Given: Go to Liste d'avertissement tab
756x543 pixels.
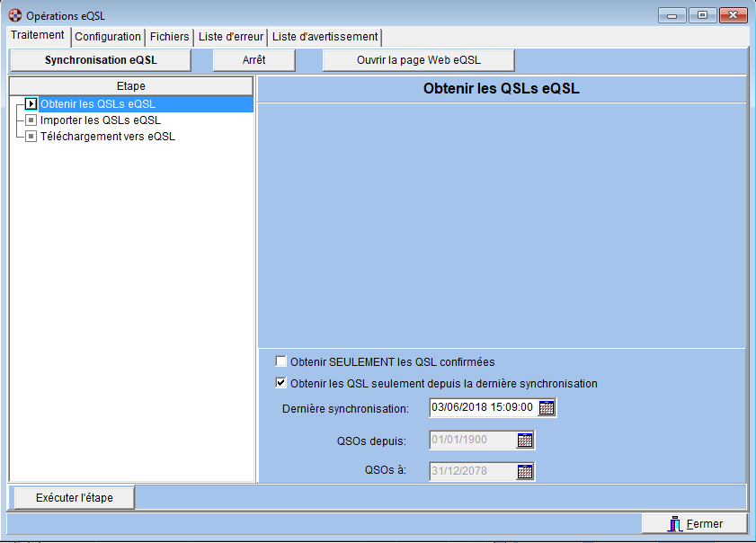Looking at the screenshot, I should point(325,37).
